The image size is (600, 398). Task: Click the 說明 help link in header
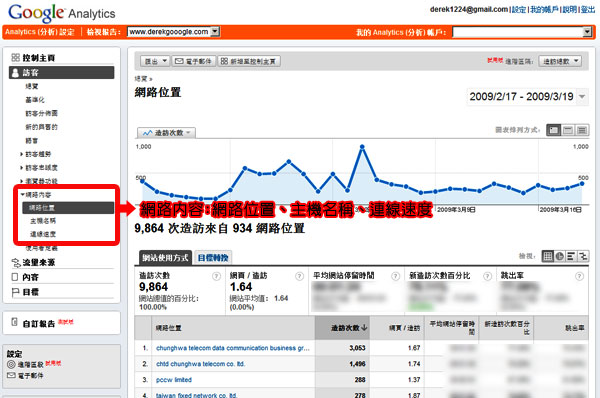click(x=569, y=10)
